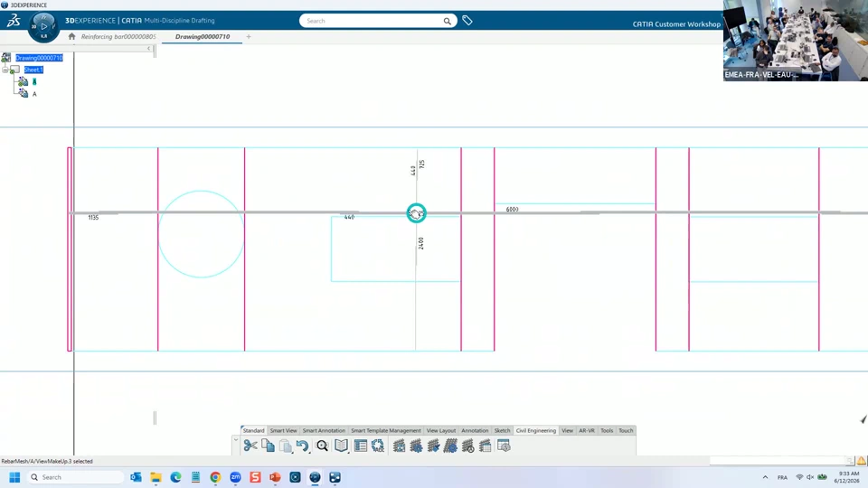Open the Paste options dropdown arrow
The image size is (868, 488).
pos(292,451)
